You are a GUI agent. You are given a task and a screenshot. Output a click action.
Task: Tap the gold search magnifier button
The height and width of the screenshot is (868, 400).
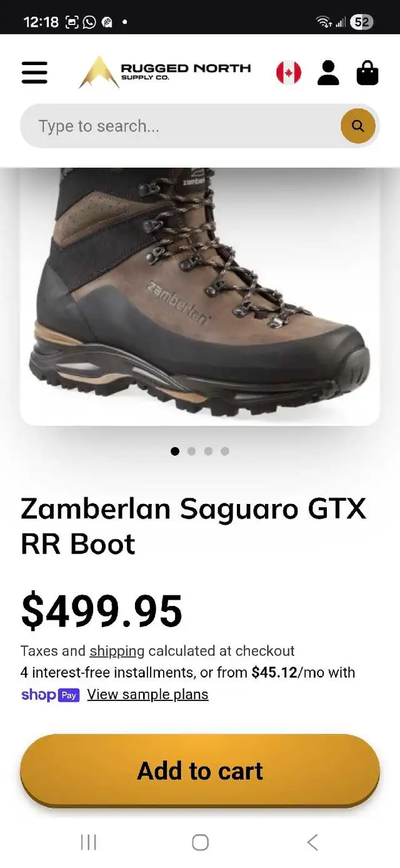358,126
